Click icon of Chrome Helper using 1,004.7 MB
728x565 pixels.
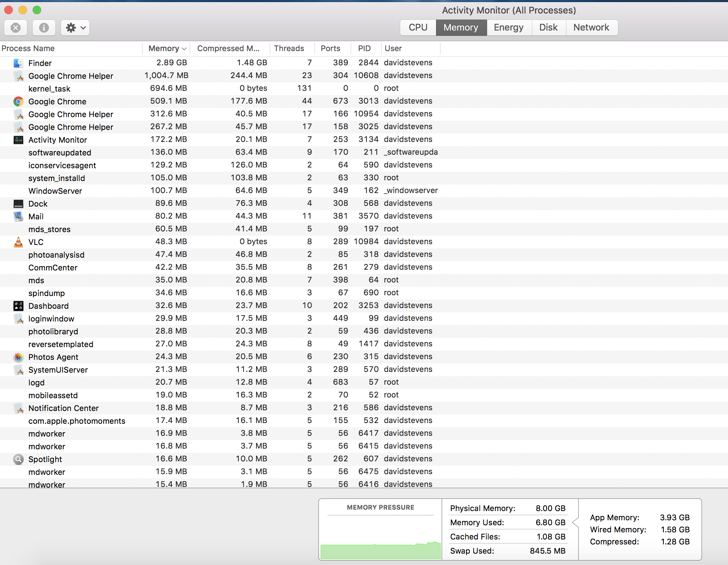18,76
